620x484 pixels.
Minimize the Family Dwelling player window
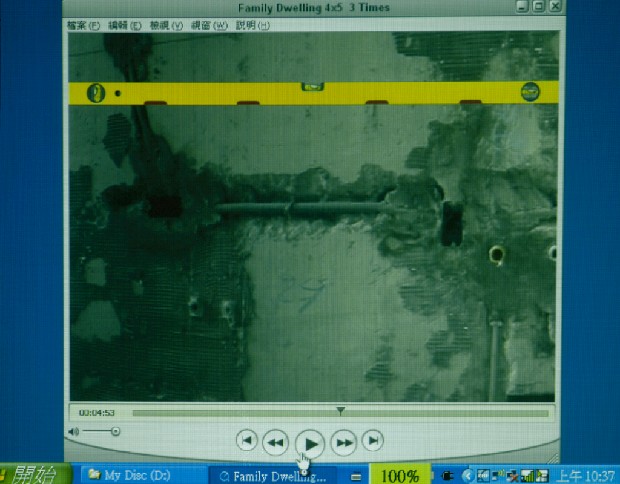click(x=519, y=7)
